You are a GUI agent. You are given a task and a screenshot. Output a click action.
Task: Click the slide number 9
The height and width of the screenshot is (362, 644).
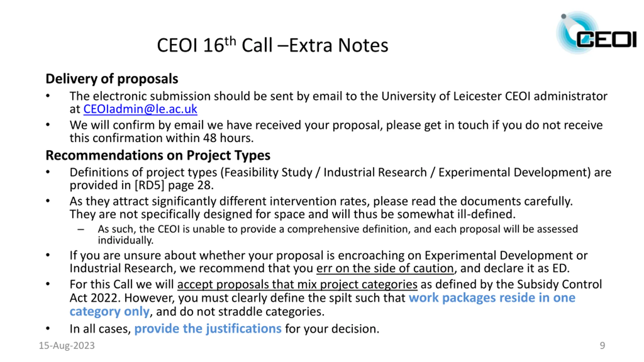(x=602, y=345)
